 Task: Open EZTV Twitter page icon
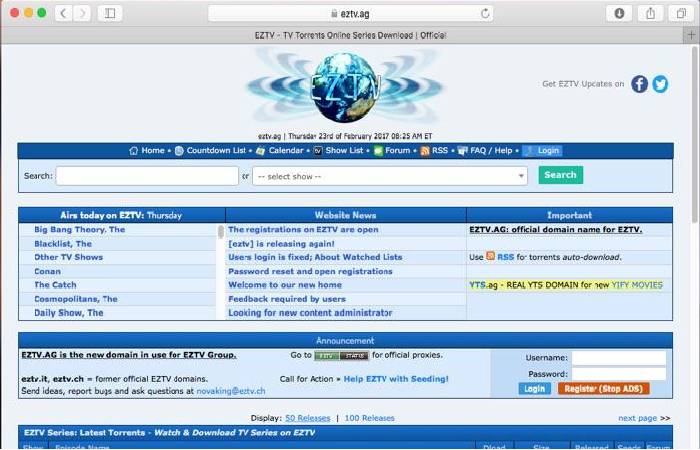660,84
